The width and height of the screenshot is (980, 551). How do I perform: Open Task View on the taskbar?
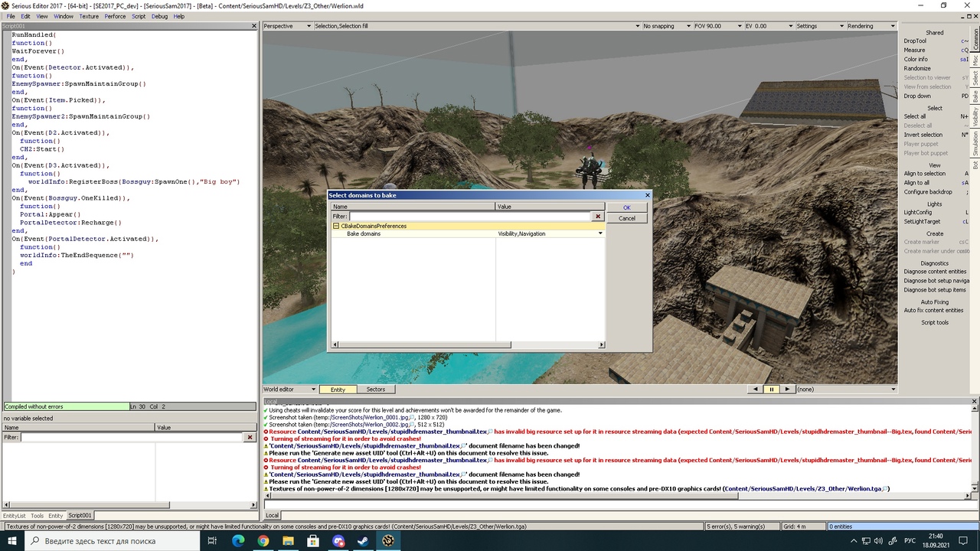(x=213, y=541)
